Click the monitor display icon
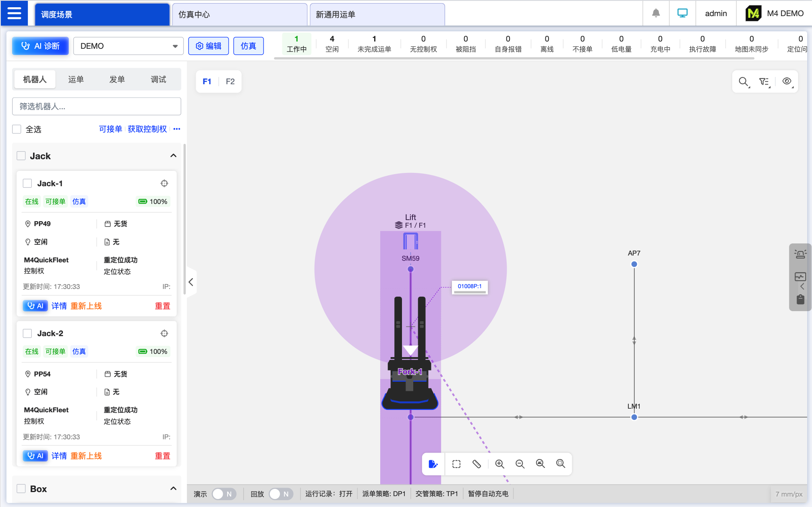812x507 pixels. pyautogui.click(x=682, y=13)
